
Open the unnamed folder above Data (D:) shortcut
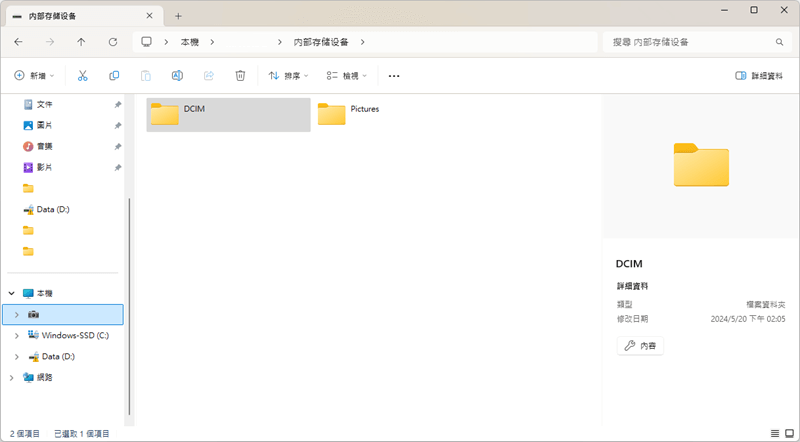click(x=28, y=188)
